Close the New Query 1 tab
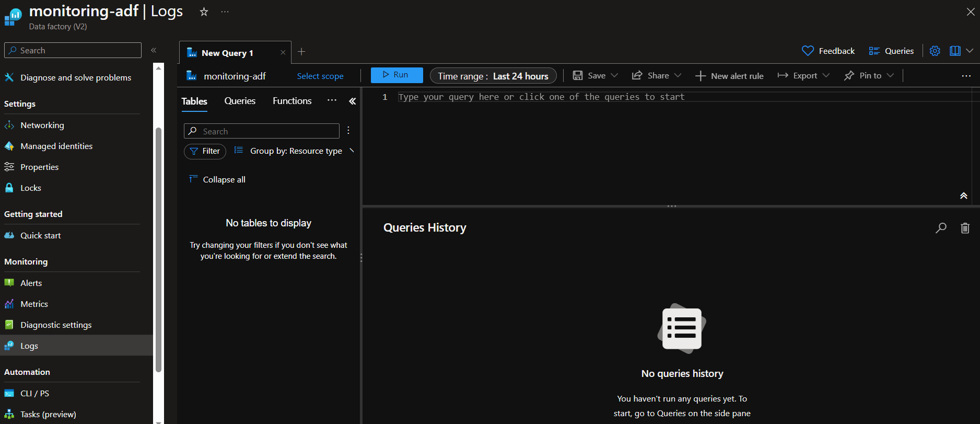The image size is (980, 424). pyautogui.click(x=283, y=52)
